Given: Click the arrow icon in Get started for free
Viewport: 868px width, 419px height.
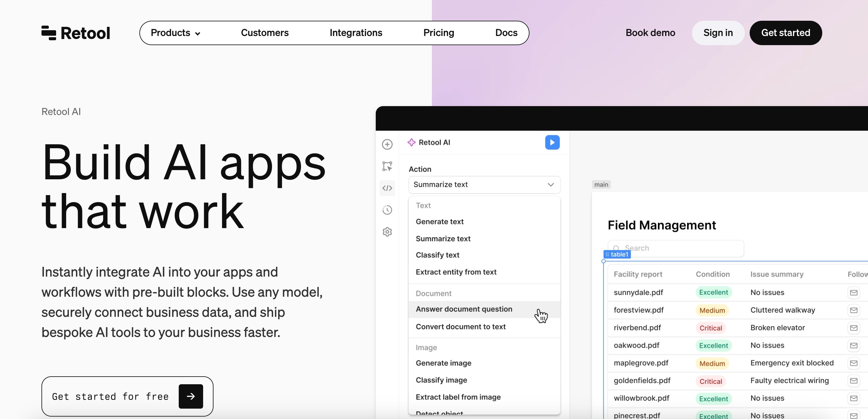Looking at the screenshot, I should (191, 396).
